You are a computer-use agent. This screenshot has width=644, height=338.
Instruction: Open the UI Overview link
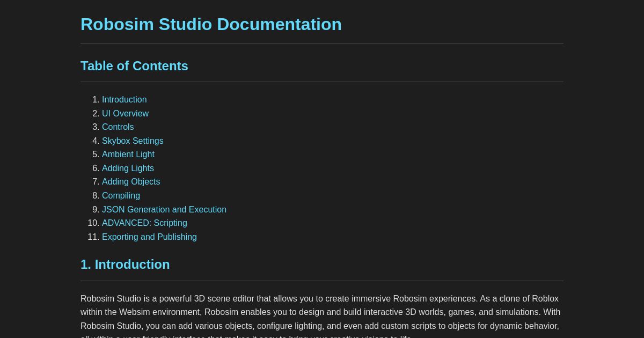click(125, 113)
